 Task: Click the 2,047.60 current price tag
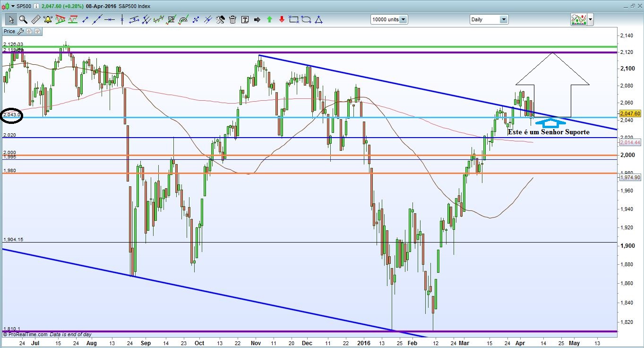631,114
